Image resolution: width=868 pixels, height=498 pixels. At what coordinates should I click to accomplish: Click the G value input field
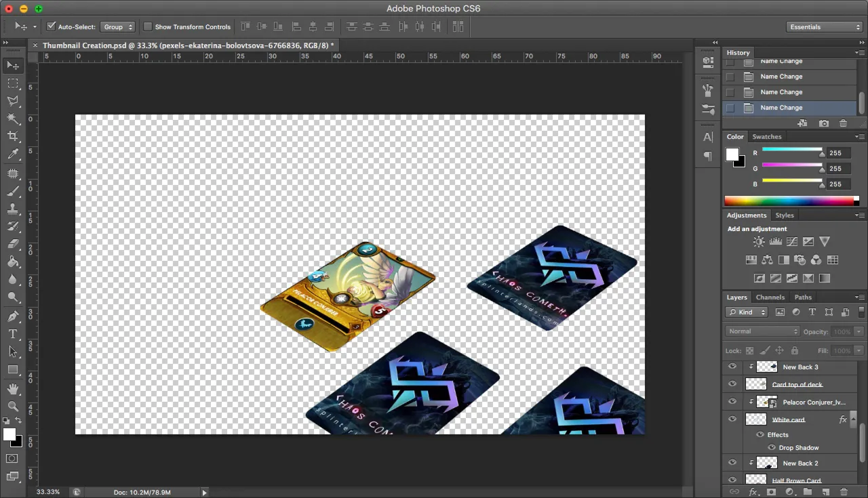(838, 168)
